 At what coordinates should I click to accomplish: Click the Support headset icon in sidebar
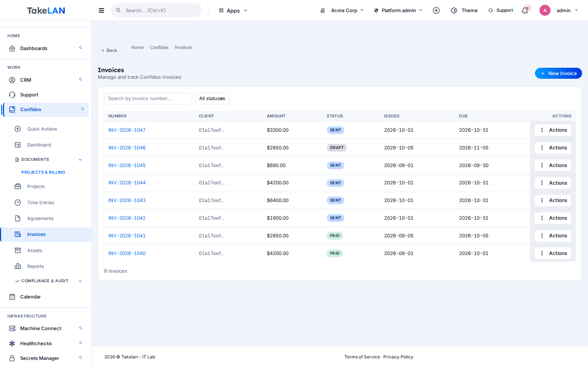[12, 95]
